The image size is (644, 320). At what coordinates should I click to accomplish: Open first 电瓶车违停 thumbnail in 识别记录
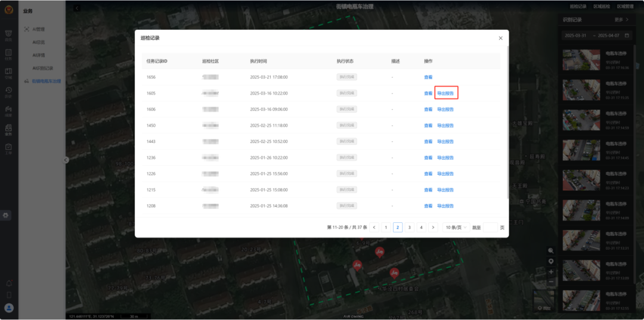tap(581, 60)
